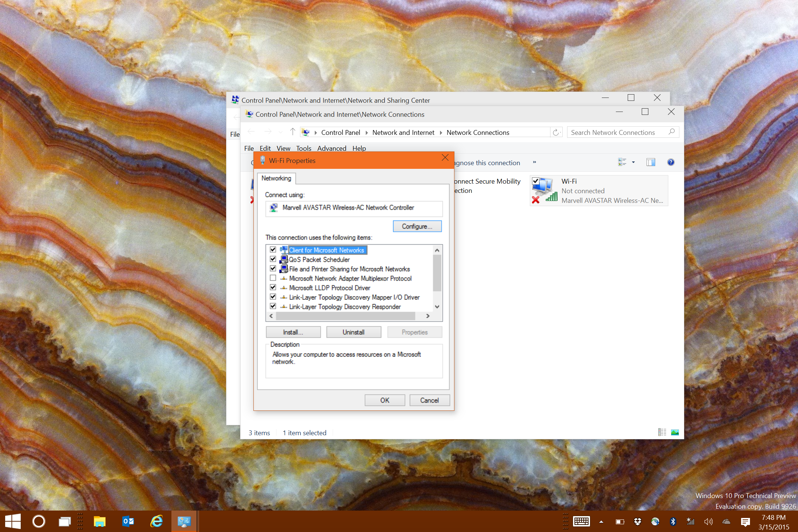
Task: Click the Uninstall button
Action: click(354, 332)
